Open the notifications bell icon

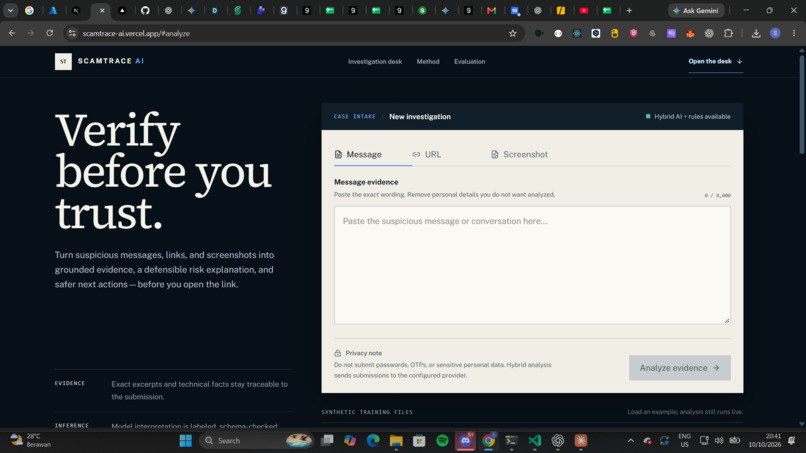[x=792, y=441]
